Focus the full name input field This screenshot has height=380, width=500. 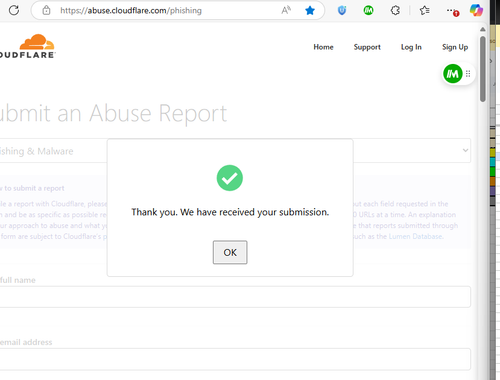[235, 297]
